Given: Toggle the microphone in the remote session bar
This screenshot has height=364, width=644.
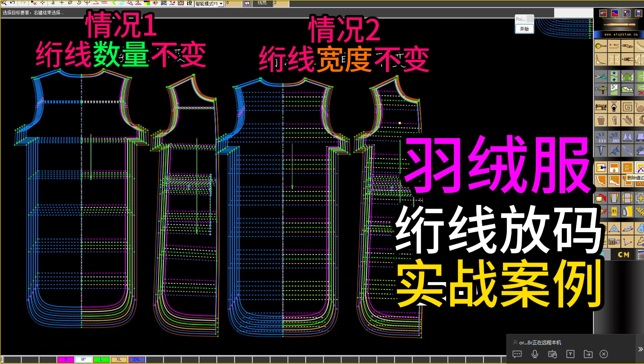Looking at the screenshot, I should (535, 354).
